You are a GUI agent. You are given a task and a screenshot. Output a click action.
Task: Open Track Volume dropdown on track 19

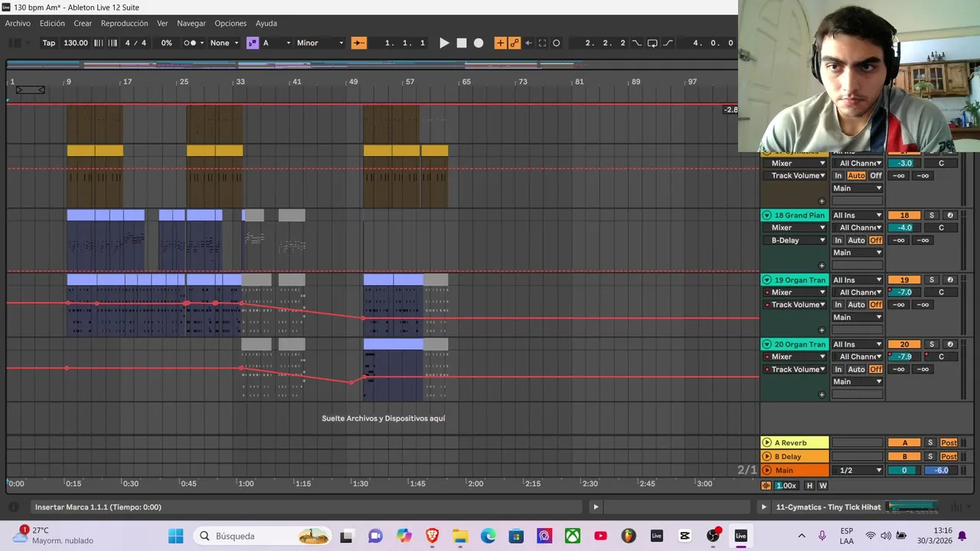[x=795, y=305]
